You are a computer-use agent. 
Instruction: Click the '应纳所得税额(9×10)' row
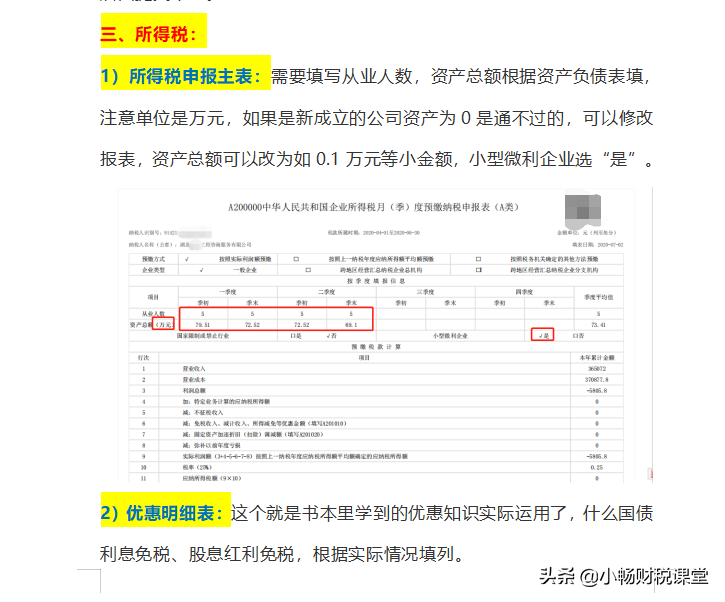point(376,479)
